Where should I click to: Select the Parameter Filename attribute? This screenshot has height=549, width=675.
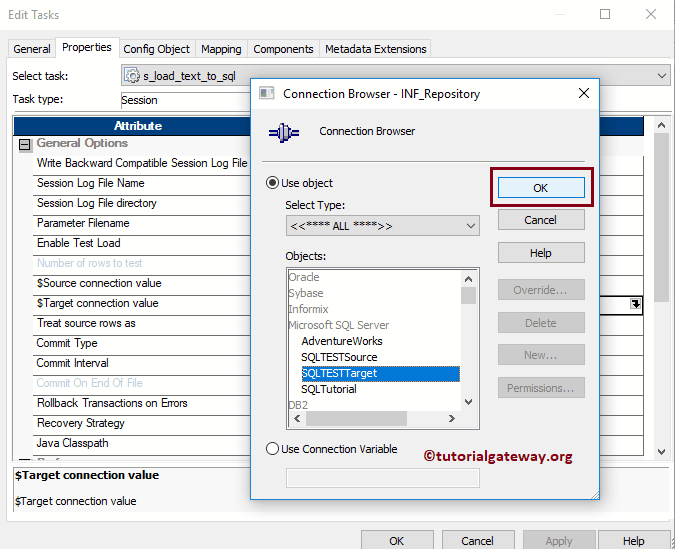pos(83,223)
